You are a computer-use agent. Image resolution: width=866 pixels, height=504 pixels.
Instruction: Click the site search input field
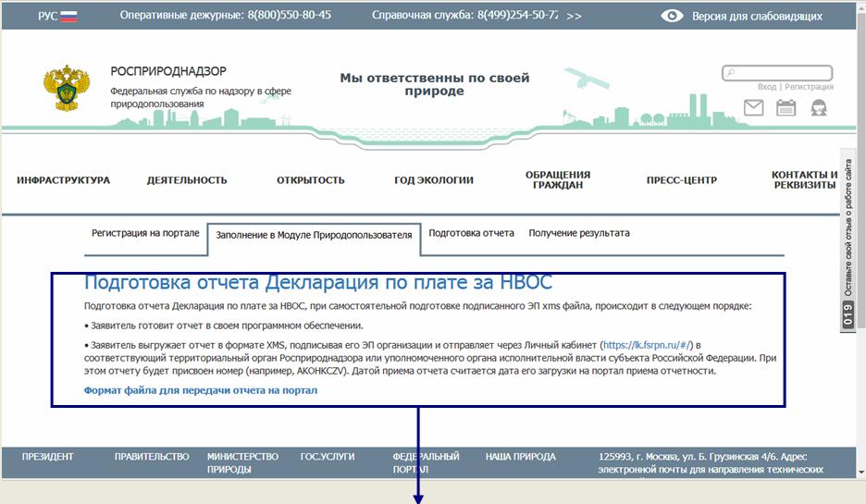(x=782, y=72)
